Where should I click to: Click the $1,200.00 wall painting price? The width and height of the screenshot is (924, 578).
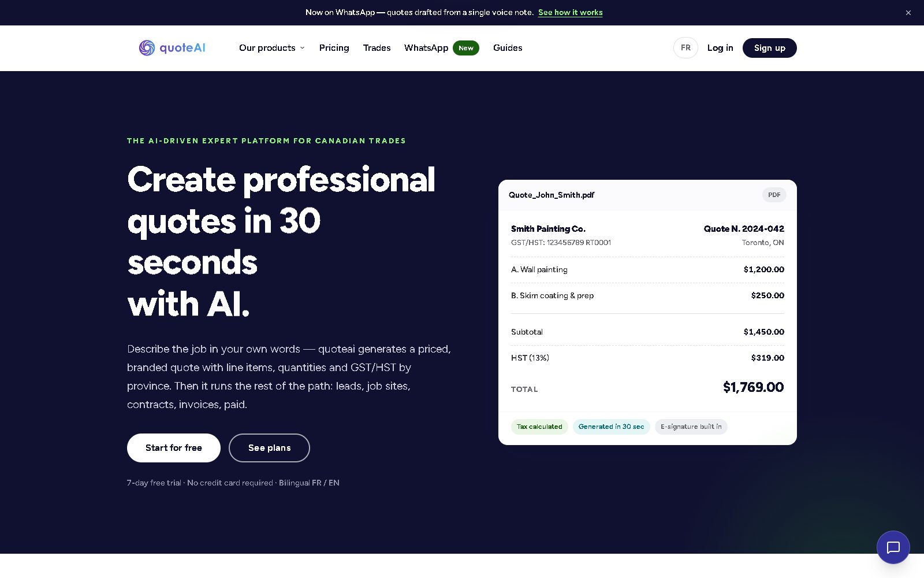tap(764, 269)
